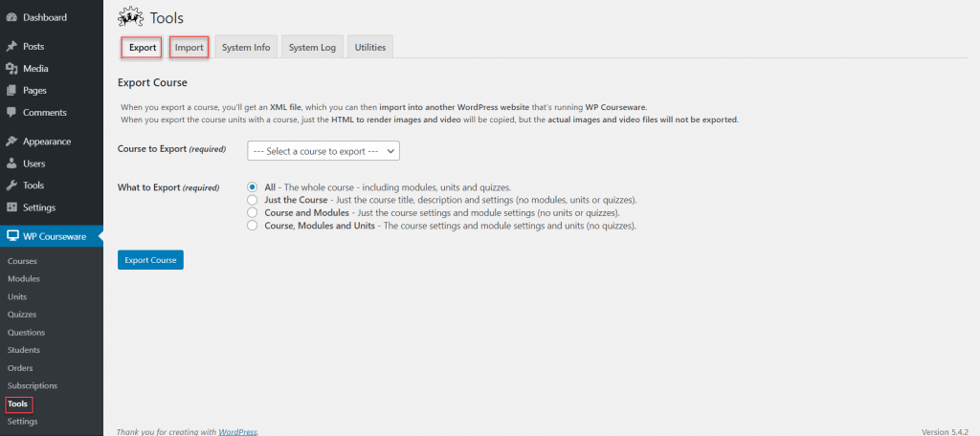
Task: Open the System Info tab
Action: click(x=246, y=47)
